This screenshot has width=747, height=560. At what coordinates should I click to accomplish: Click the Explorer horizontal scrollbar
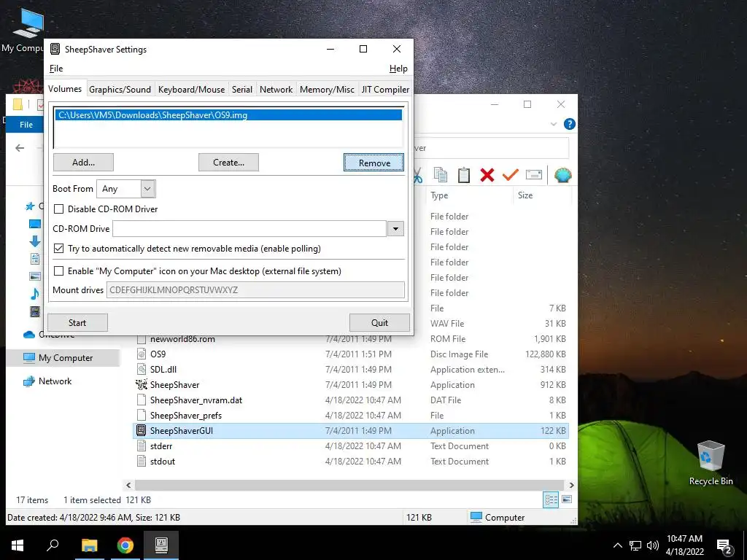(x=348, y=485)
